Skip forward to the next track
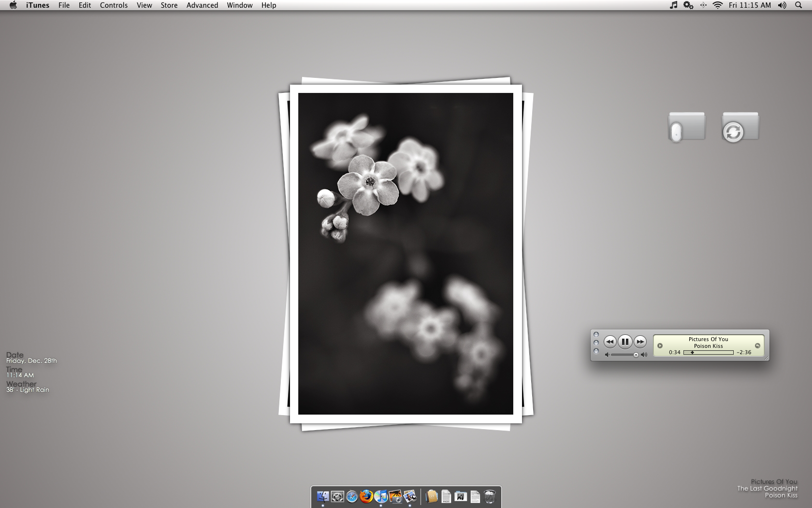 tap(640, 342)
